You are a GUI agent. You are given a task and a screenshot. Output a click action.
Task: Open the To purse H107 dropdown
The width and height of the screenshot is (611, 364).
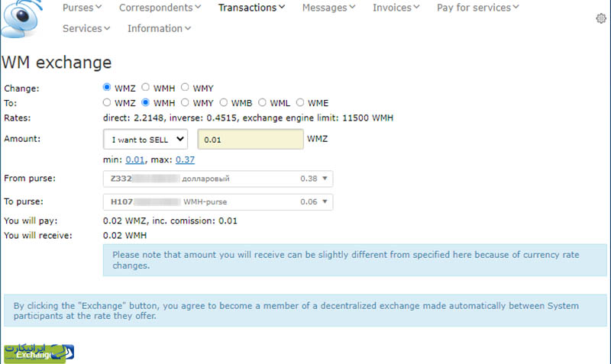tap(218, 201)
